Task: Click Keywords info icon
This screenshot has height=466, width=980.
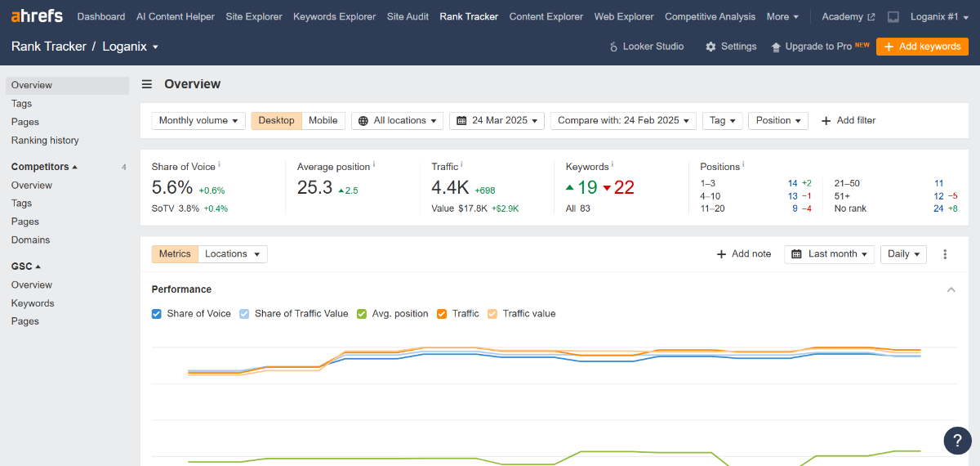Action: click(612, 165)
